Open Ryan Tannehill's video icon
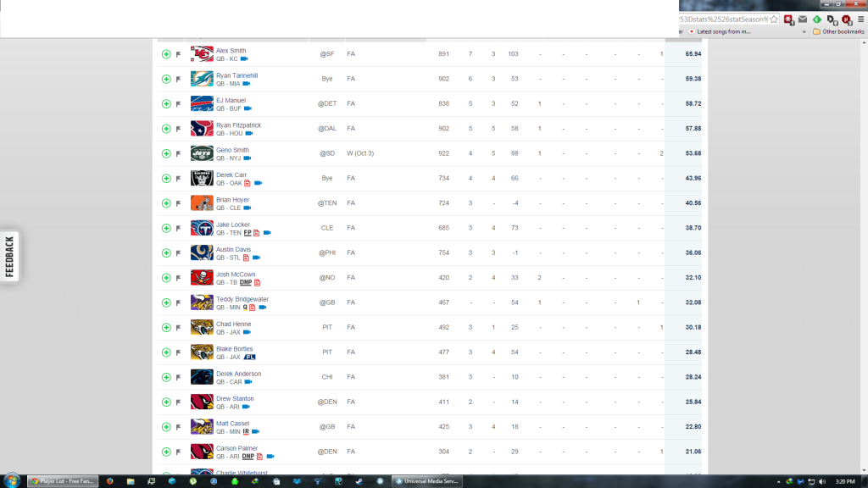This screenshot has width=868, height=488. [x=247, y=84]
